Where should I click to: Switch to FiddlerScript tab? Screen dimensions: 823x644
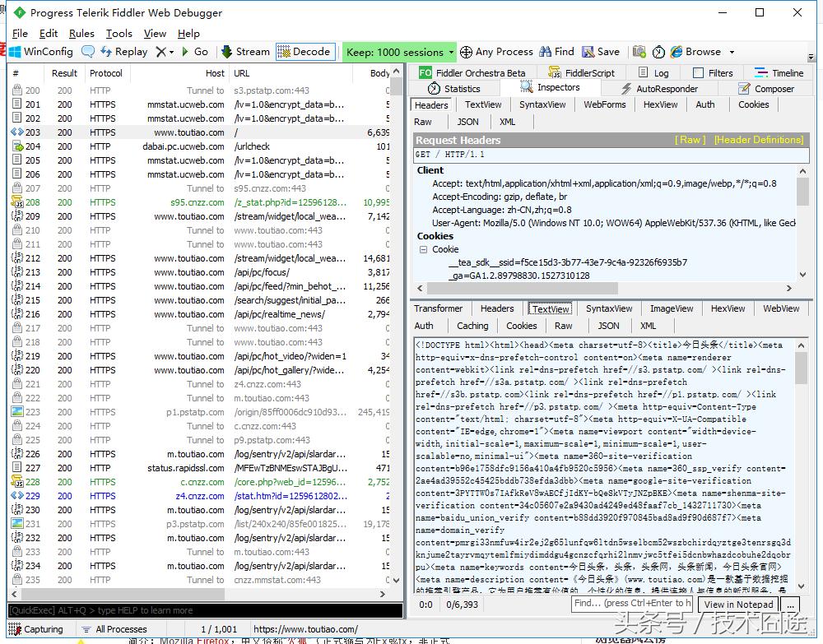[582, 73]
